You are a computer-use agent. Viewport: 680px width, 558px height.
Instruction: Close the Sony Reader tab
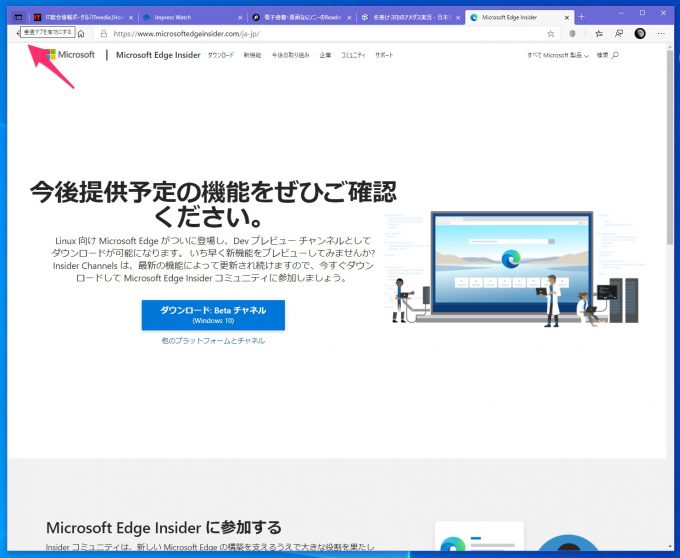pos(349,18)
